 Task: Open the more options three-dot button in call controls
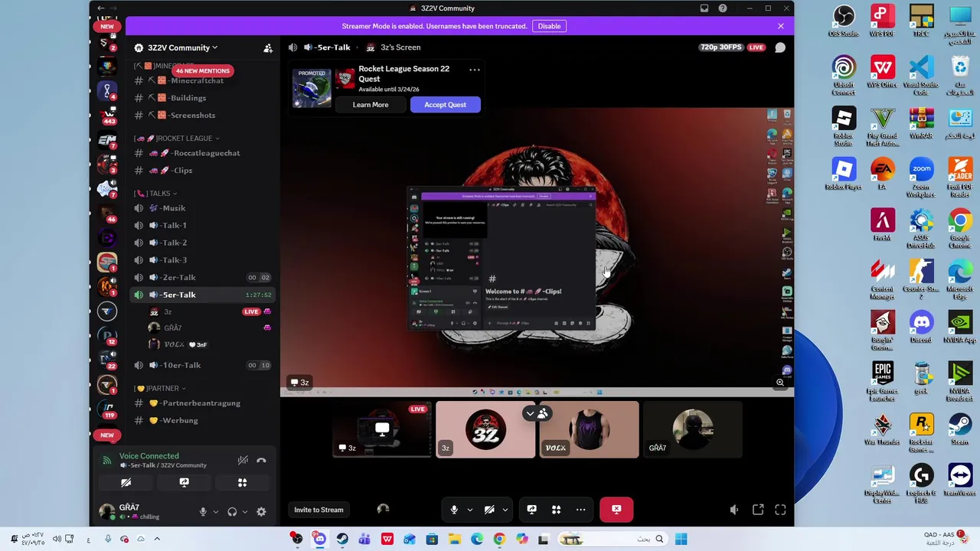580,510
